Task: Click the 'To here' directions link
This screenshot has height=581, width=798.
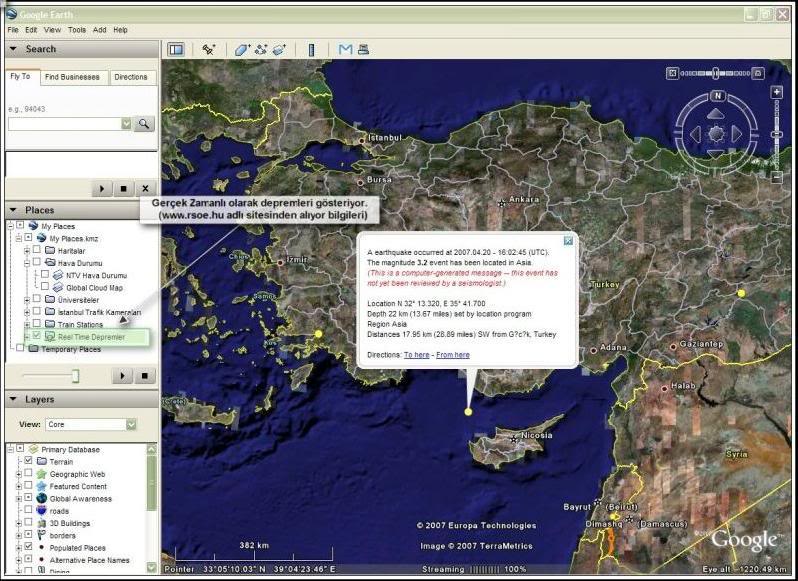Action: pyautogui.click(x=416, y=355)
